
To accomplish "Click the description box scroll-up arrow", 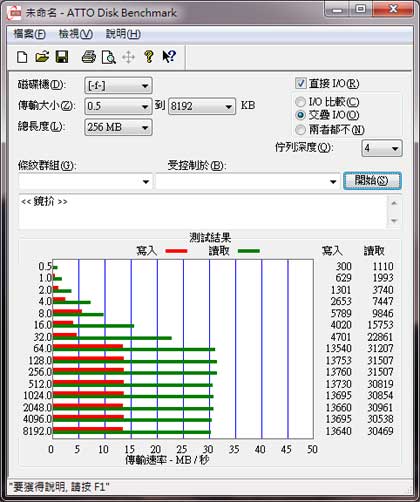I will [394, 203].
